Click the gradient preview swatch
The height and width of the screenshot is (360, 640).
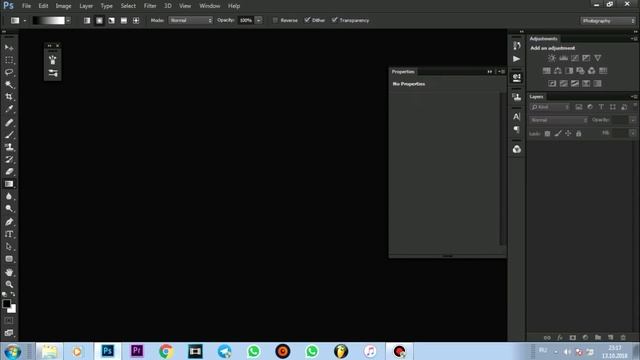click(x=49, y=20)
